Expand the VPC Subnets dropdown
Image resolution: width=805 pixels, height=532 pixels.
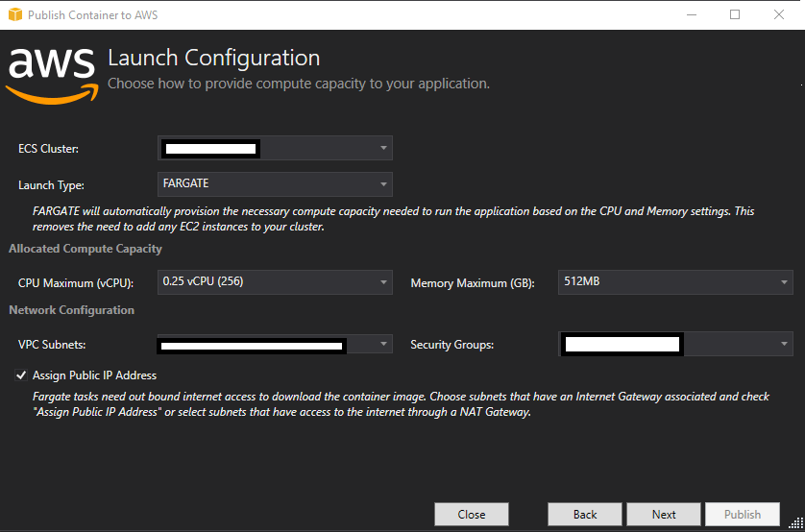tap(275, 344)
